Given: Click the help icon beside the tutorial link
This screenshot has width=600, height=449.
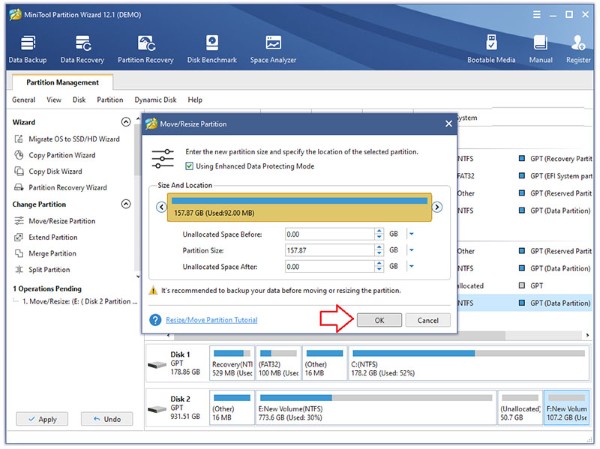Looking at the screenshot, I should pyautogui.click(x=155, y=320).
